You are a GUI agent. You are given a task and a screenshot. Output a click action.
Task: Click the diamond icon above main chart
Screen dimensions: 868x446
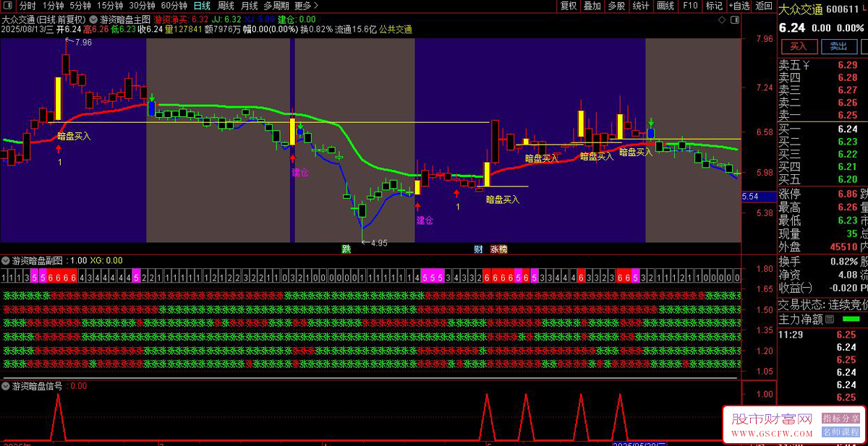(x=723, y=20)
